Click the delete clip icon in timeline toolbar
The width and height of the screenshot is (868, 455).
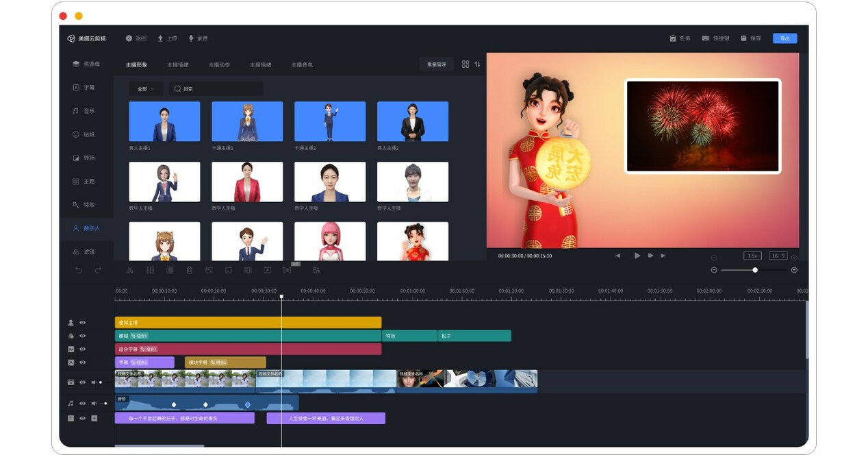point(190,270)
